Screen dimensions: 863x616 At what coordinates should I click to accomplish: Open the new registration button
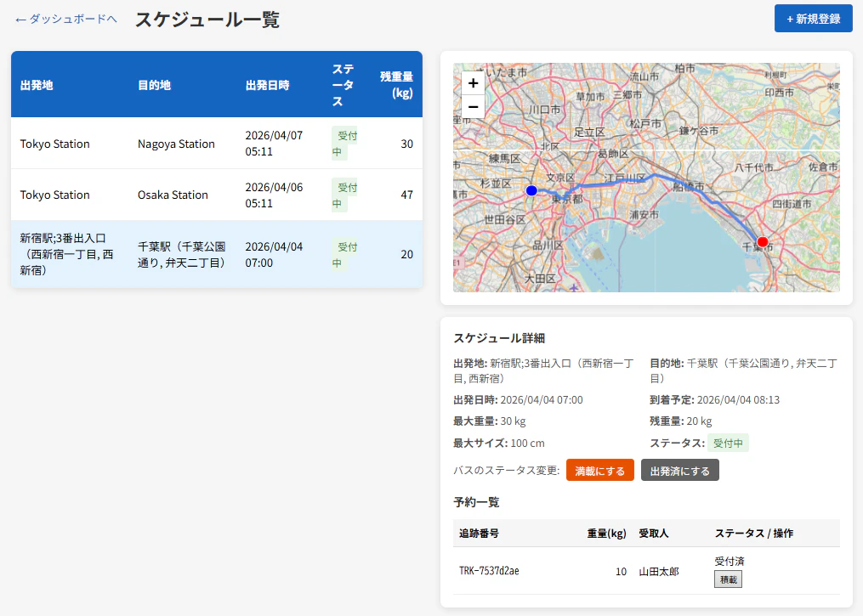click(x=813, y=19)
